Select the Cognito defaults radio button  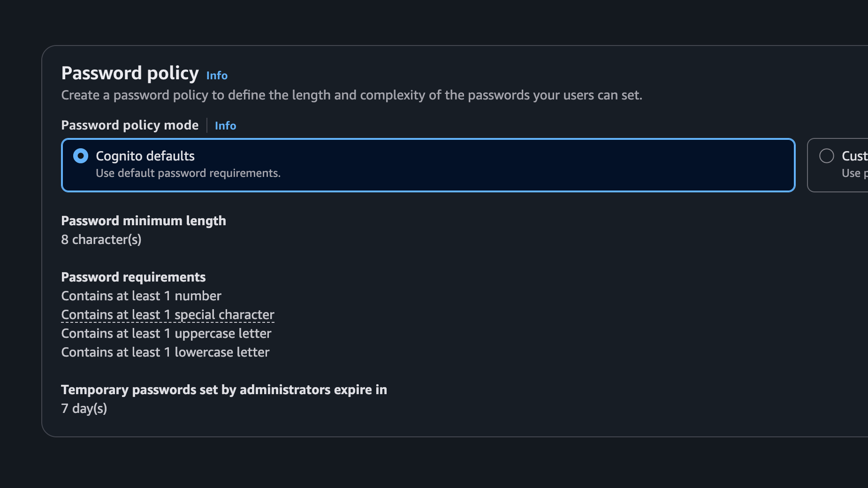click(81, 155)
